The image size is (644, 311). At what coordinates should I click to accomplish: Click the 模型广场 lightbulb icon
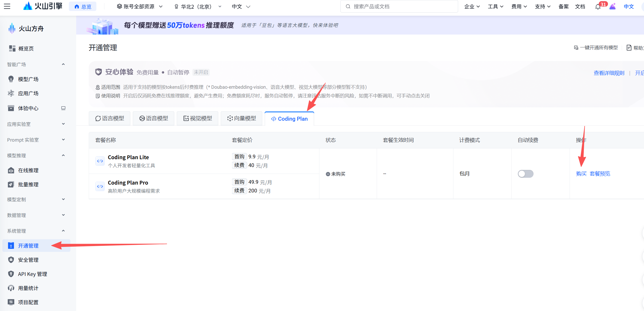(x=11, y=79)
